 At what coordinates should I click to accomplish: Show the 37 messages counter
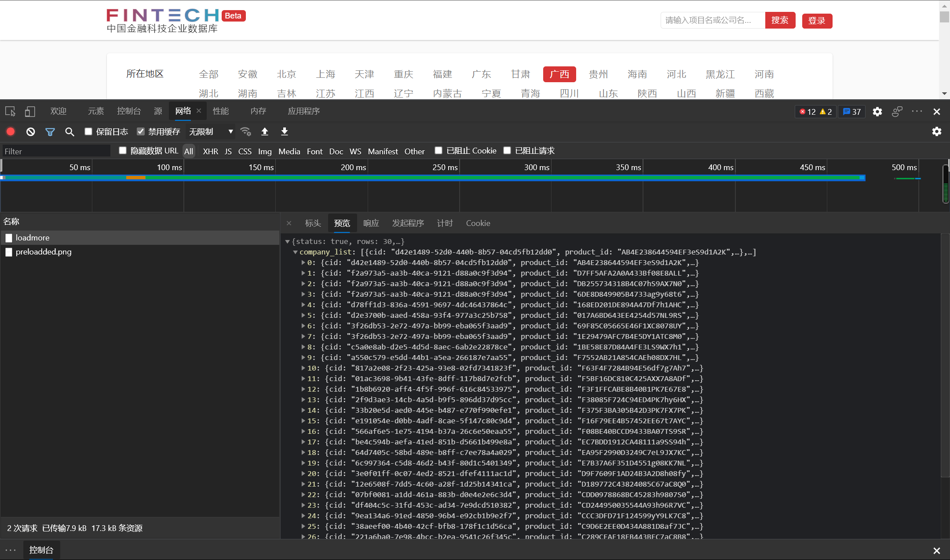851,112
